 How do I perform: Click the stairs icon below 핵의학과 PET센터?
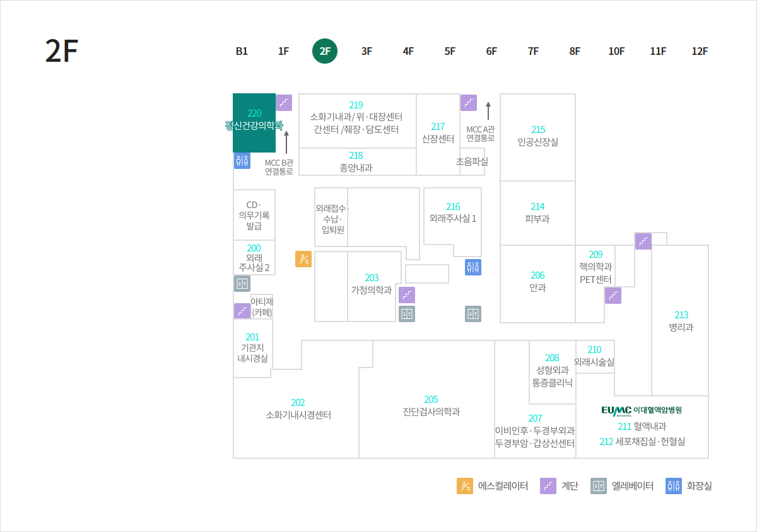click(613, 296)
